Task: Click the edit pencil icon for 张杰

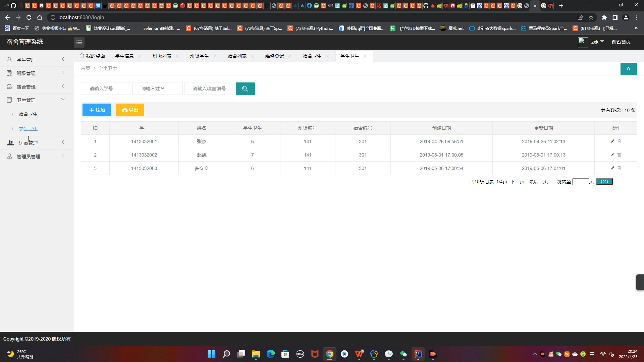Action: pos(612,141)
